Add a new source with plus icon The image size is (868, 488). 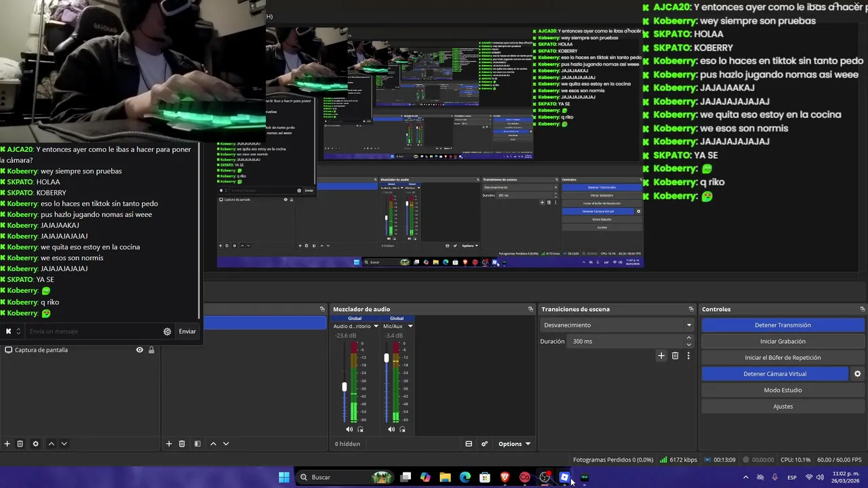coord(169,444)
